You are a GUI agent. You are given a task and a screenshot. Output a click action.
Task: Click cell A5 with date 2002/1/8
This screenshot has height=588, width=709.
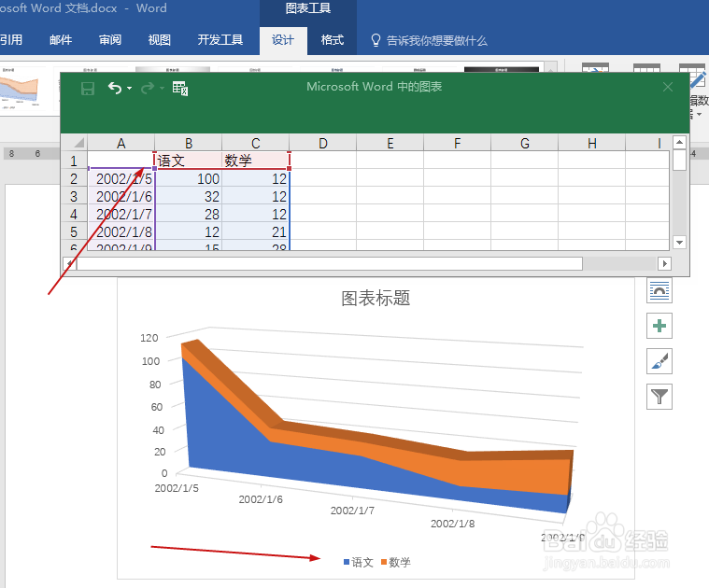[121, 231]
